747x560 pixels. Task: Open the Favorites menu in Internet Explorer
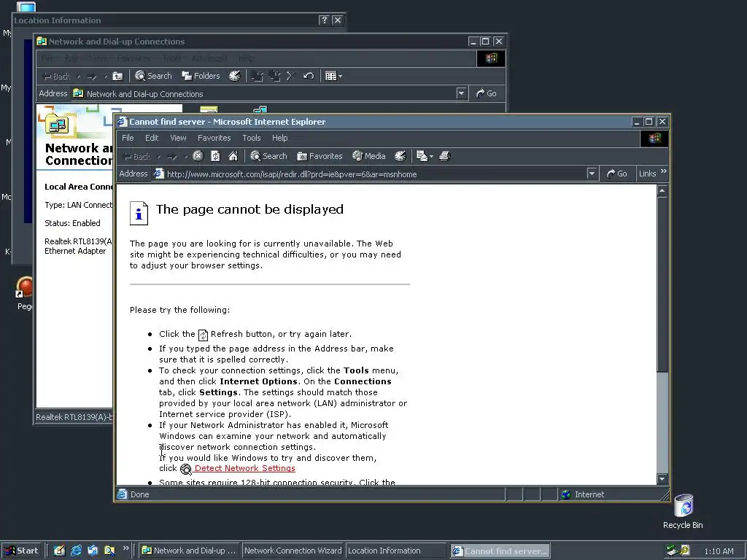point(214,138)
